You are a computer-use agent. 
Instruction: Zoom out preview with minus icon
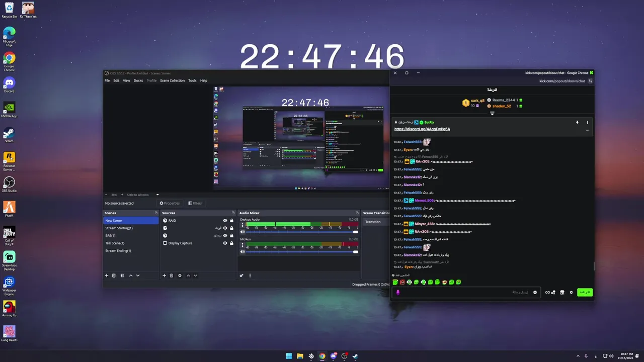click(106, 195)
